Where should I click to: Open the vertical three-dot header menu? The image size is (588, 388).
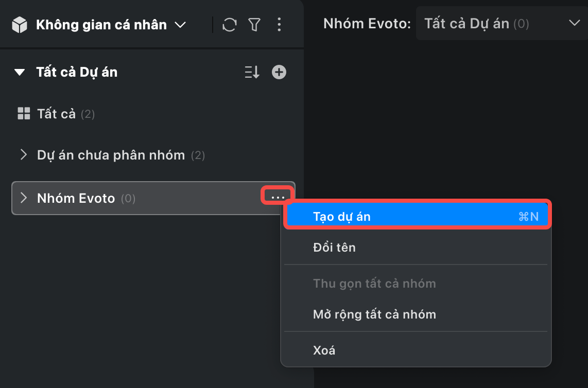(x=279, y=24)
